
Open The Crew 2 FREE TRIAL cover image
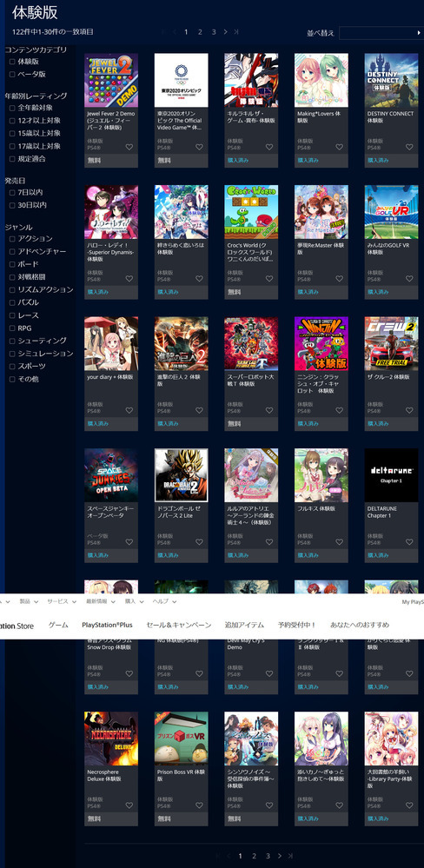tap(391, 344)
